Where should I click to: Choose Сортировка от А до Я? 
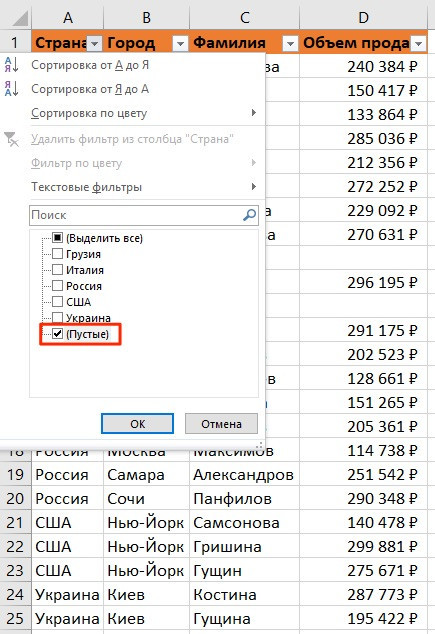pos(90,65)
